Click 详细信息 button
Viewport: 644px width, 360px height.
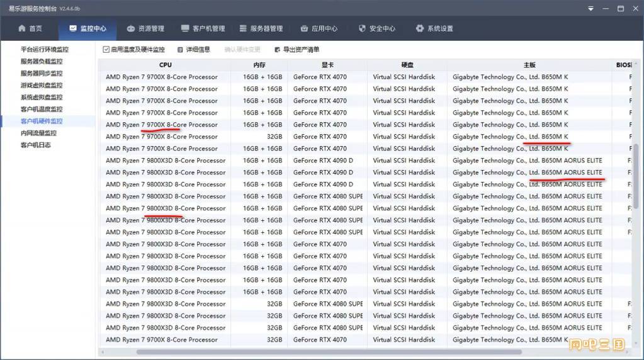pyautogui.click(x=194, y=50)
